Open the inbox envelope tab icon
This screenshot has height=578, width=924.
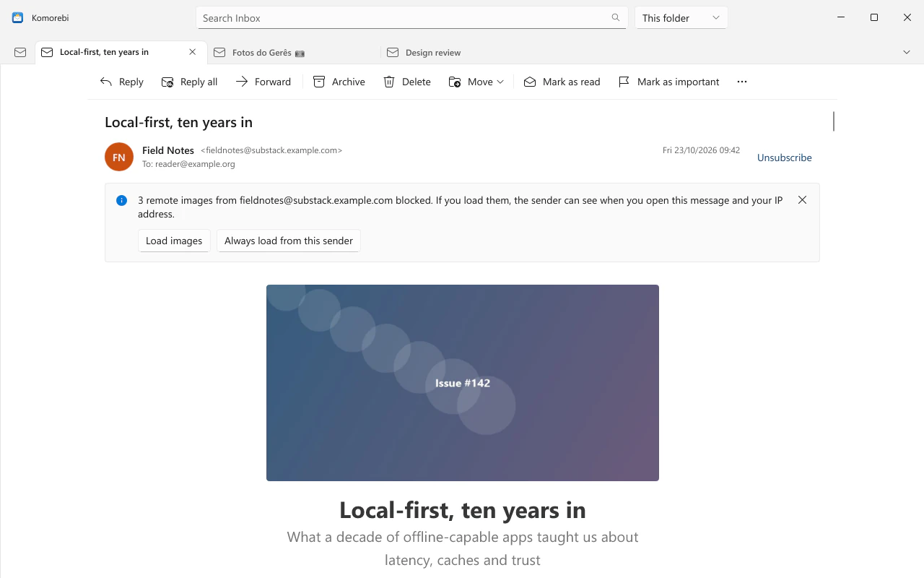pos(20,52)
